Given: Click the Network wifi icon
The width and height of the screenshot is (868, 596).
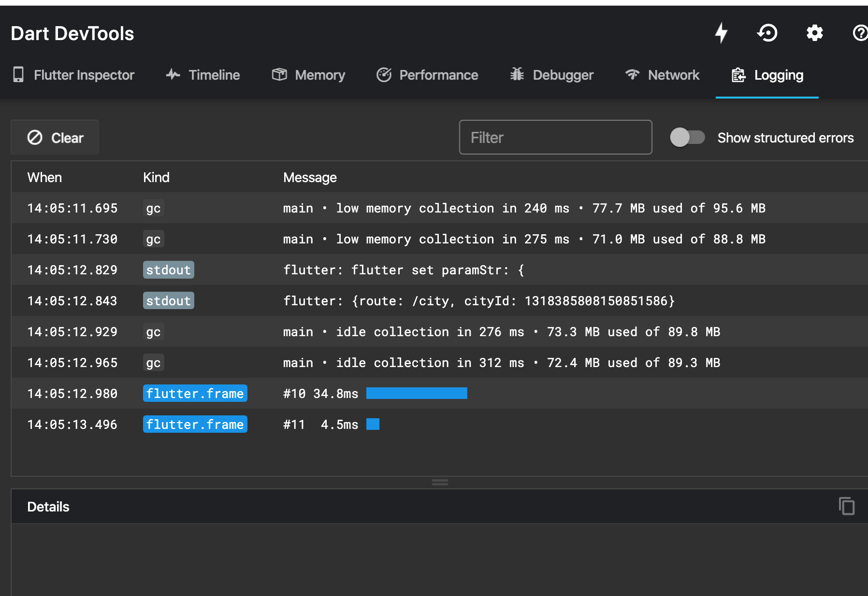Looking at the screenshot, I should pyautogui.click(x=632, y=75).
